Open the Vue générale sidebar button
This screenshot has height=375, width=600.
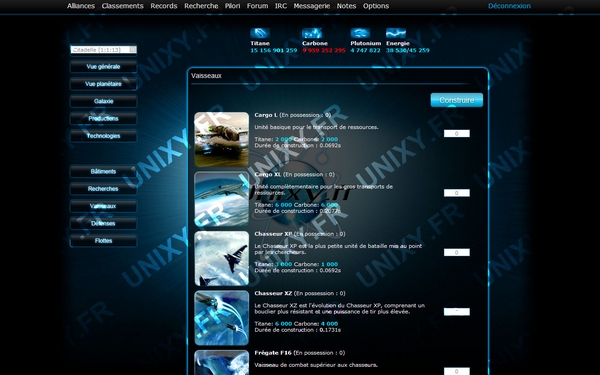tap(103, 67)
